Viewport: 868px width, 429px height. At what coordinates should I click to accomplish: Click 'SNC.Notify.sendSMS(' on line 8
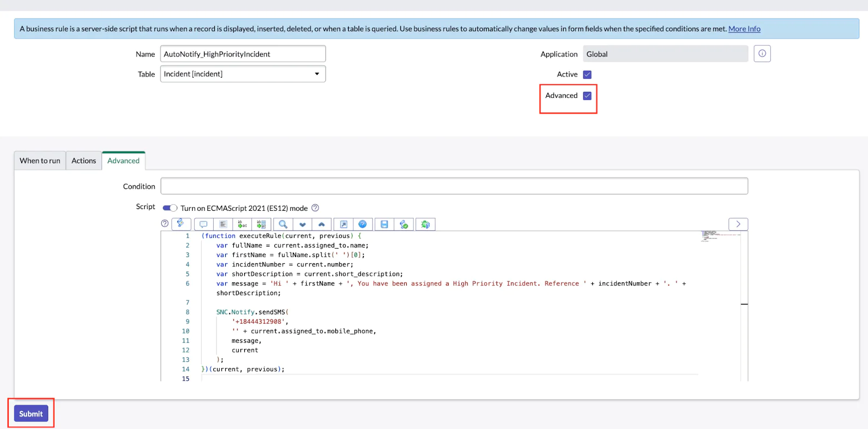point(252,312)
